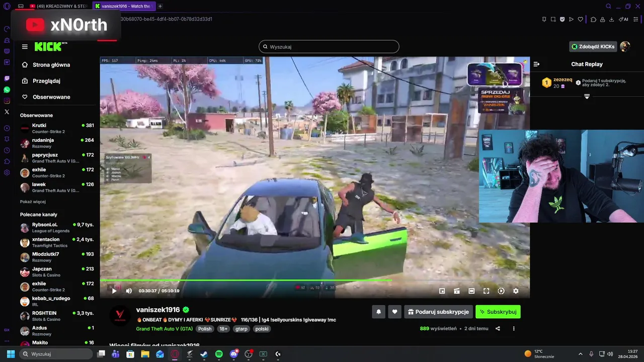This screenshot has height=362, width=644.
Task: Open followed channel lawek
Action: pyautogui.click(x=57, y=187)
